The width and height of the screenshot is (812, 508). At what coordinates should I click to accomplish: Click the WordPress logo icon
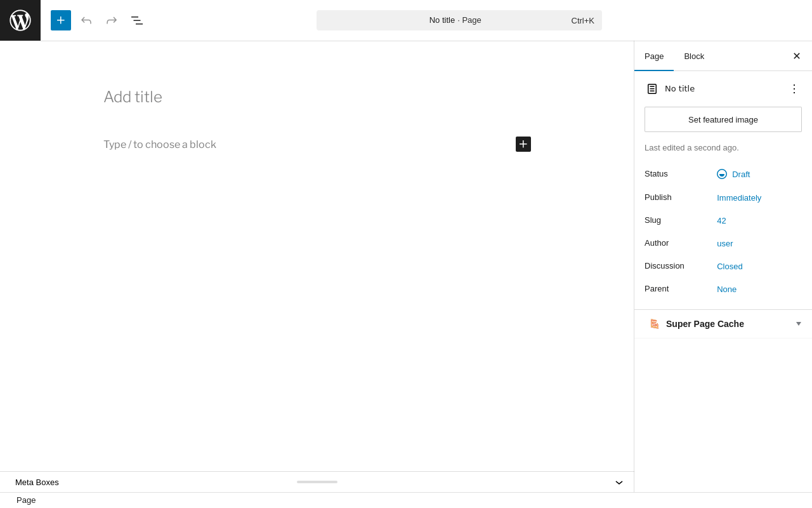pyautogui.click(x=20, y=20)
